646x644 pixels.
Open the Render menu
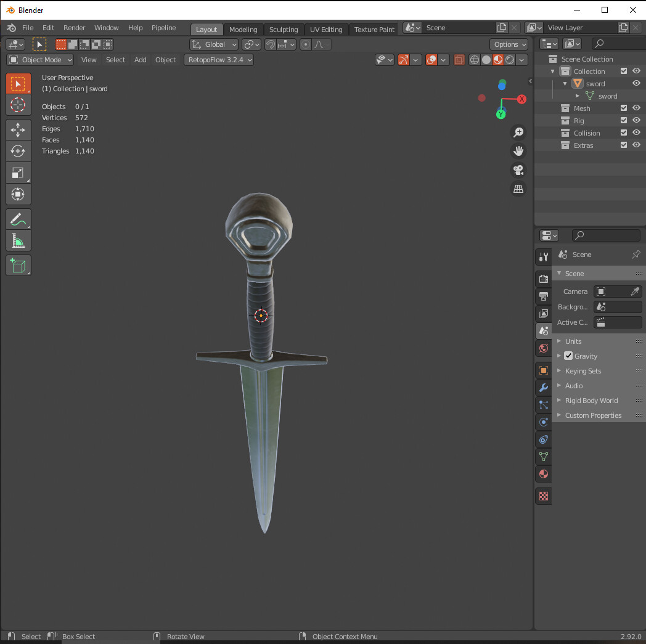74,28
